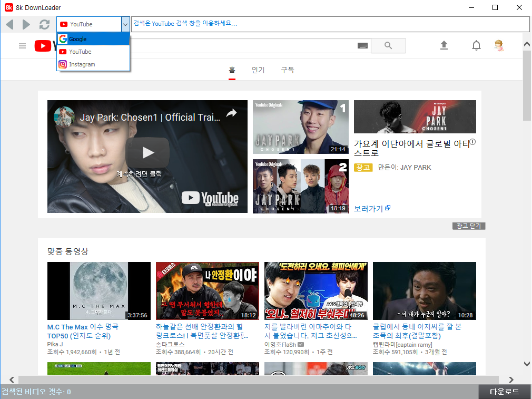Select Instagram from the site dropdown
Image resolution: width=532 pixels, height=399 pixels.
click(x=93, y=64)
